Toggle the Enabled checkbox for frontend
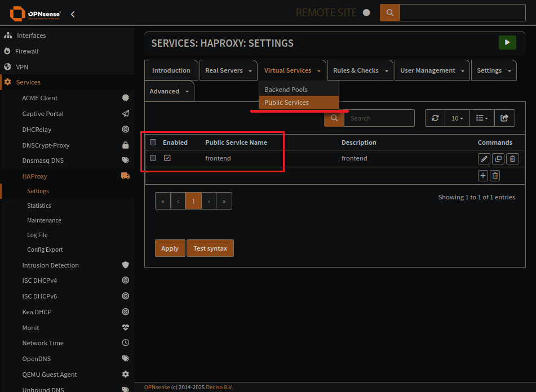The height and width of the screenshot is (392, 536). (167, 158)
